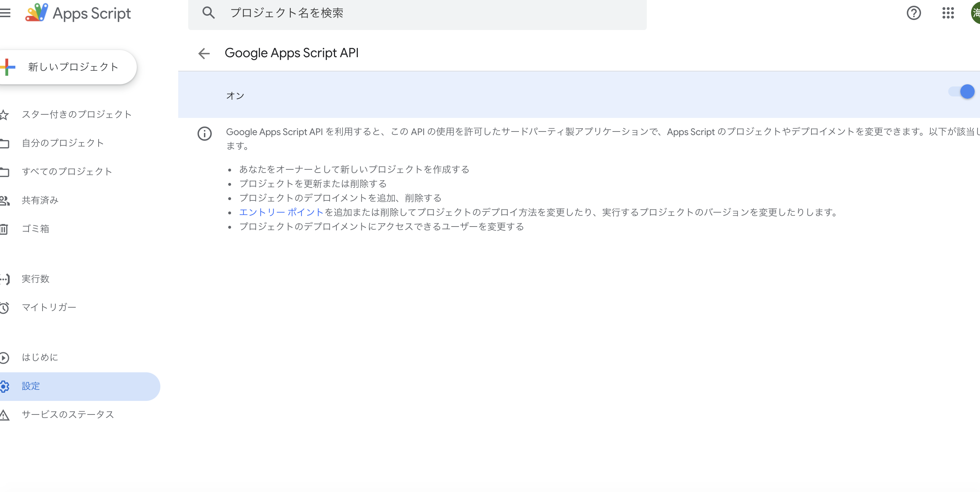Open the エントリー ポイント link

coord(281,212)
